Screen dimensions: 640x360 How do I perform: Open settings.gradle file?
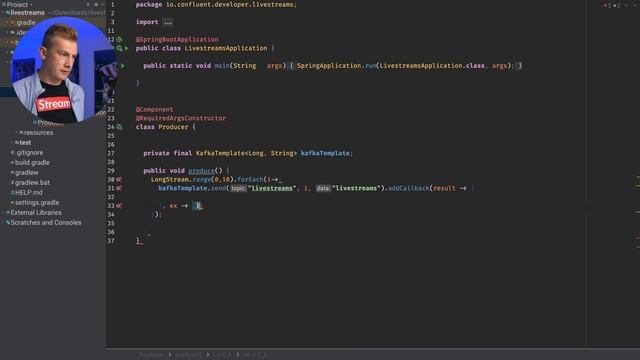(x=37, y=202)
